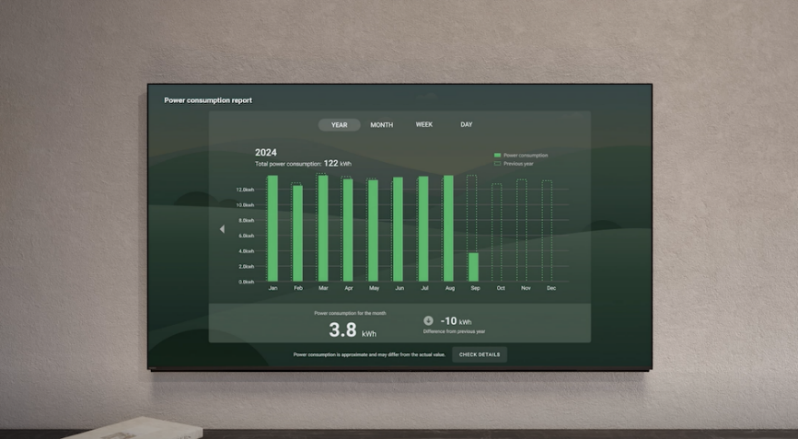
Task: Click the Power consumption report title
Action: click(x=208, y=100)
